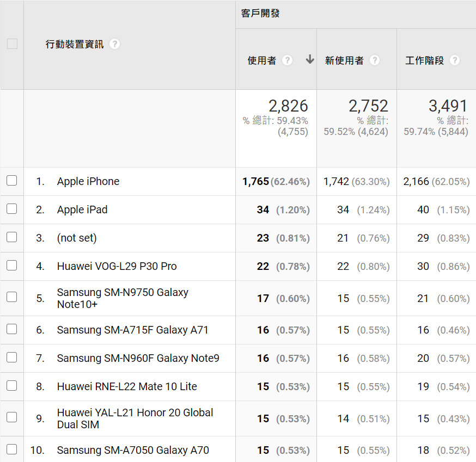Check the Apple iPhone row checkbox
476x462 pixels.
tap(12, 181)
